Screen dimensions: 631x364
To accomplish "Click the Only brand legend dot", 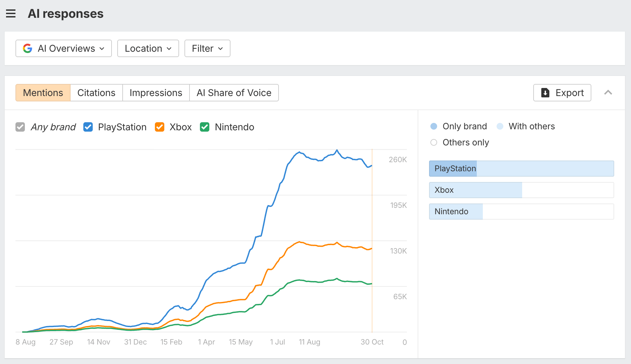I will point(434,126).
